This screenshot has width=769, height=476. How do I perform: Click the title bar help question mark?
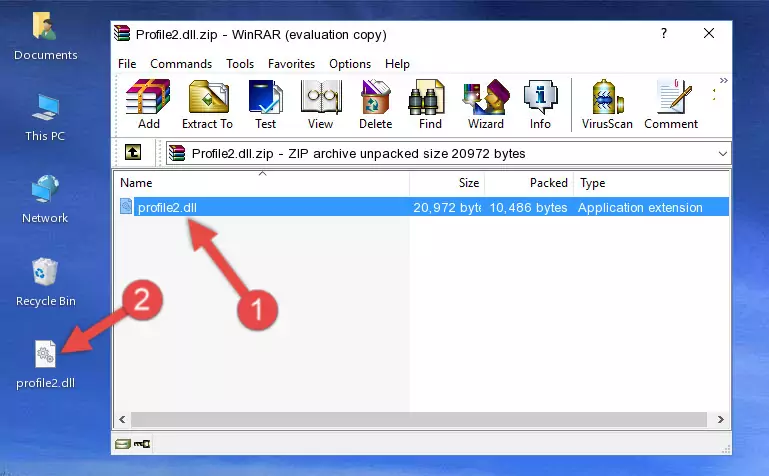664,33
